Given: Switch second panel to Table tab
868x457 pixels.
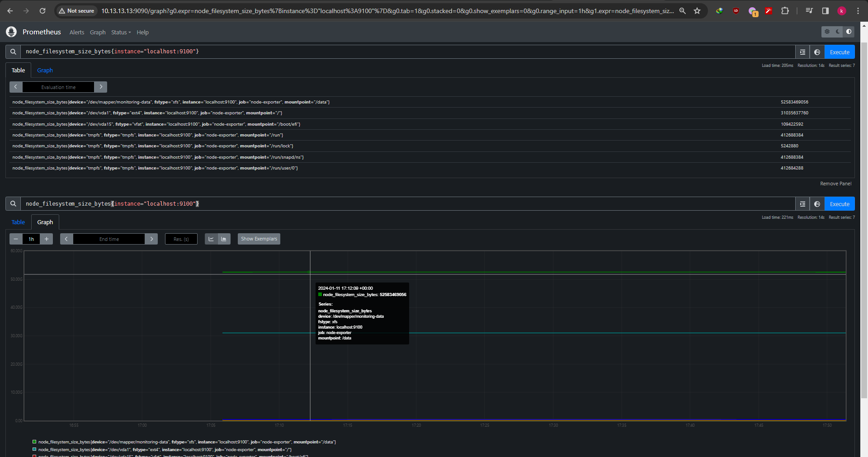Looking at the screenshot, I should pos(18,222).
